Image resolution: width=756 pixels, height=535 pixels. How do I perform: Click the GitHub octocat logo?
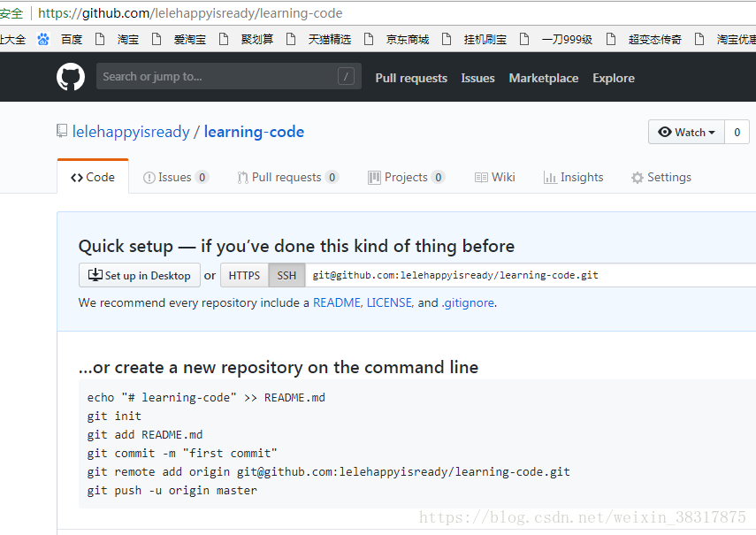71,77
